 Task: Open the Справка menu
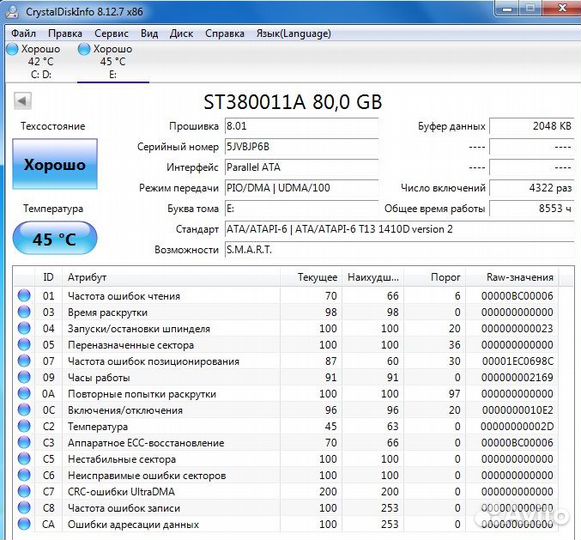(225, 33)
